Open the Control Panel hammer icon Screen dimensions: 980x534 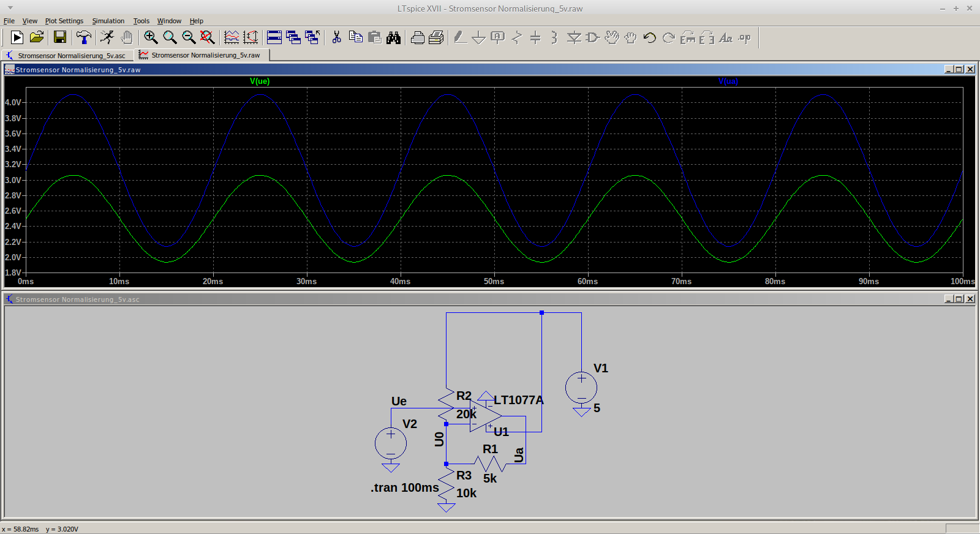click(83, 38)
